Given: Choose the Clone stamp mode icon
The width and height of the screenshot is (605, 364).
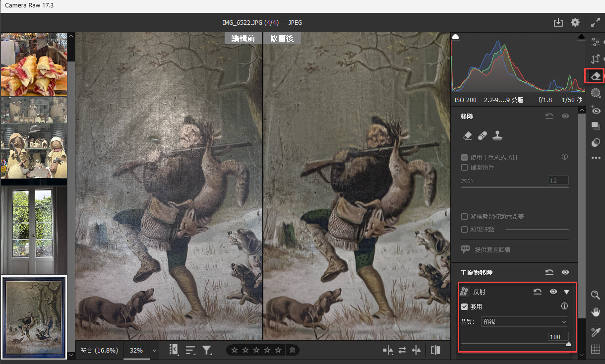Looking at the screenshot, I should pyautogui.click(x=497, y=135).
